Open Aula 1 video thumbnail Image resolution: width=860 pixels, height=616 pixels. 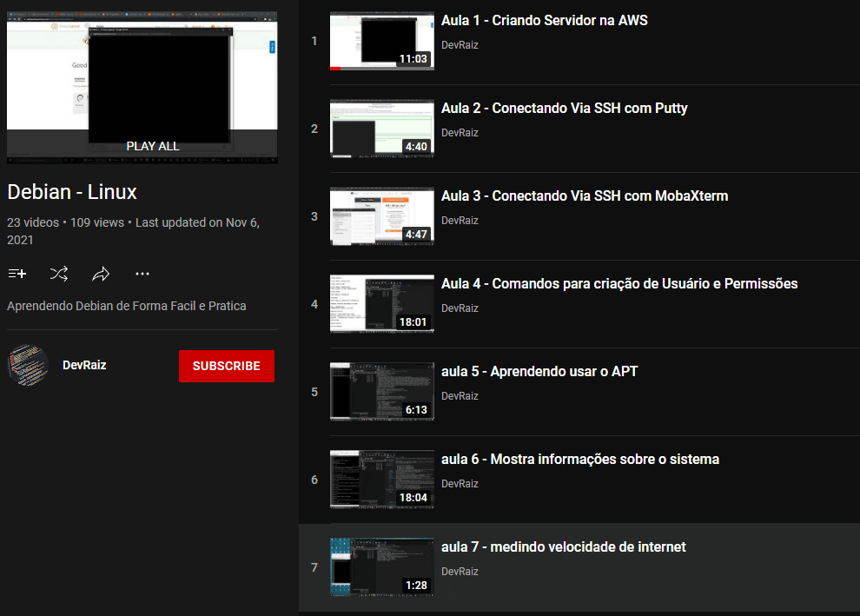381,41
